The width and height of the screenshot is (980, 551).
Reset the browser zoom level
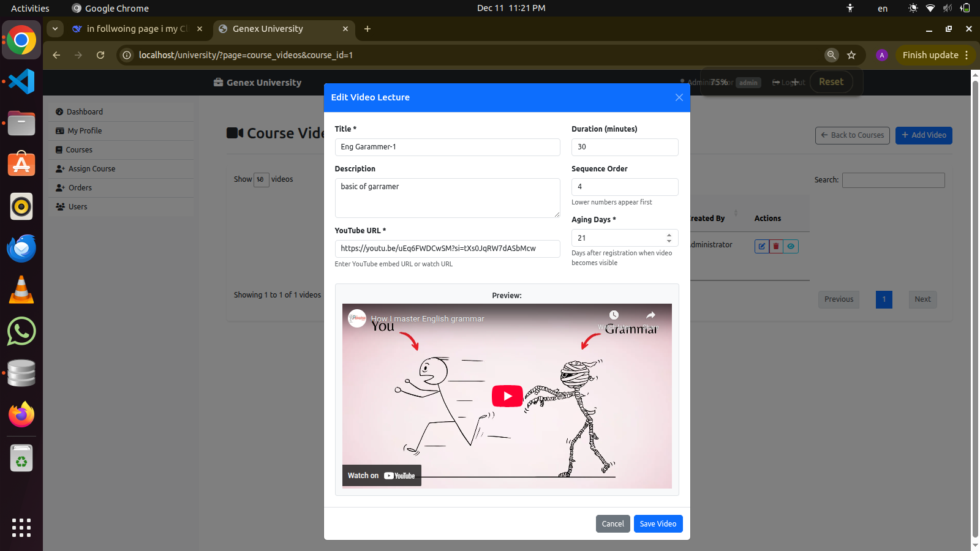click(x=831, y=82)
